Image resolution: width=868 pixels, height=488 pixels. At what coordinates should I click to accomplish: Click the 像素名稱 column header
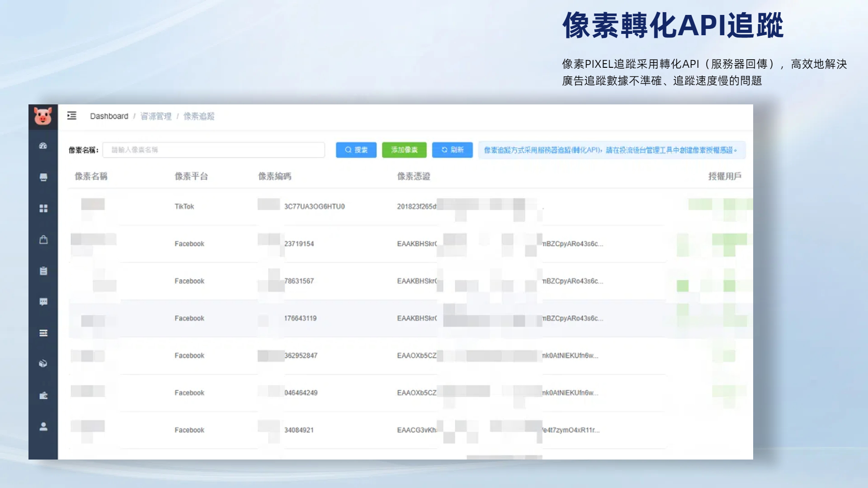click(x=91, y=176)
